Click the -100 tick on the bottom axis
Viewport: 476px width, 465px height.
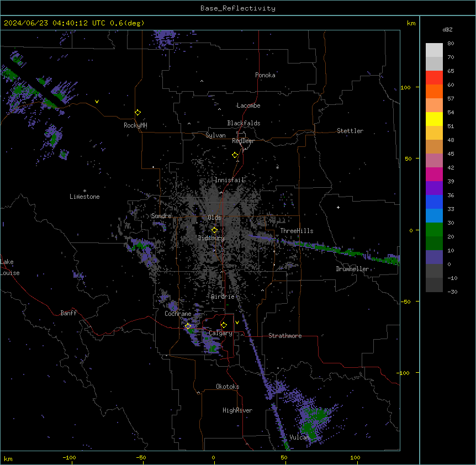pyautogui.click(x=69, y=458)
